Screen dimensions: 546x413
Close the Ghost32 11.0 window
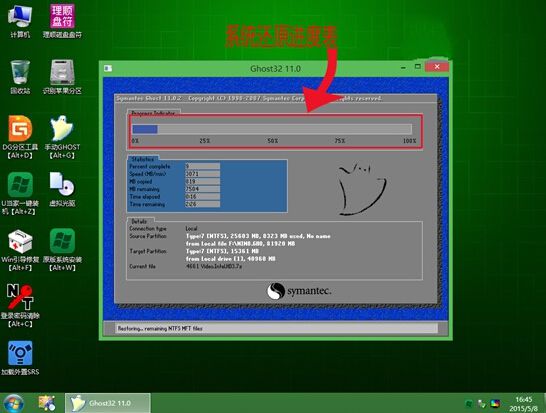[x=437, y=67]
